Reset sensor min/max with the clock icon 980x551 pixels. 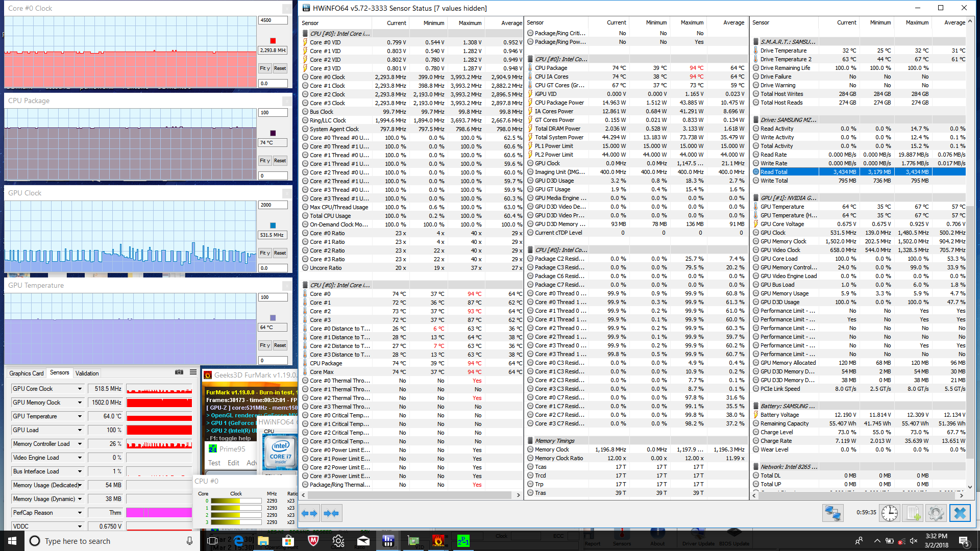coord(890,513)
